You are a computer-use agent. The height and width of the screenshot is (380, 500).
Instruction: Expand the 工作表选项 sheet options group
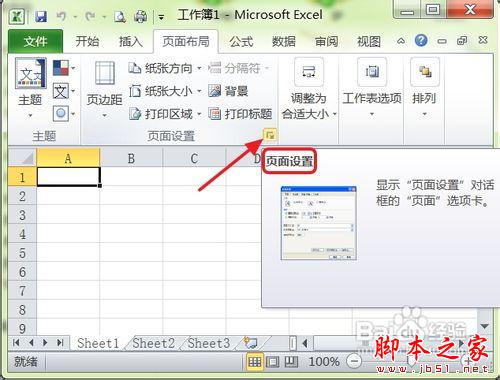point(372,88)
